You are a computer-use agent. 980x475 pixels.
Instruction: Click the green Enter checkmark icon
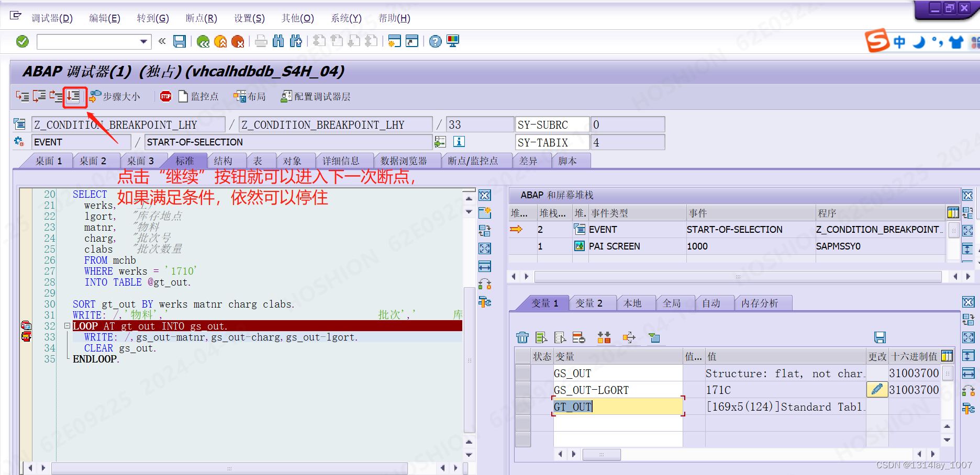23,41
